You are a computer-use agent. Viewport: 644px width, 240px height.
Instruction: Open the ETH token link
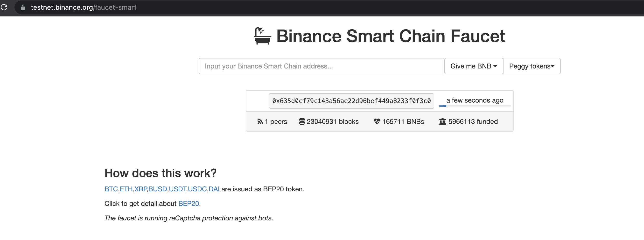(x=126, y=189)
